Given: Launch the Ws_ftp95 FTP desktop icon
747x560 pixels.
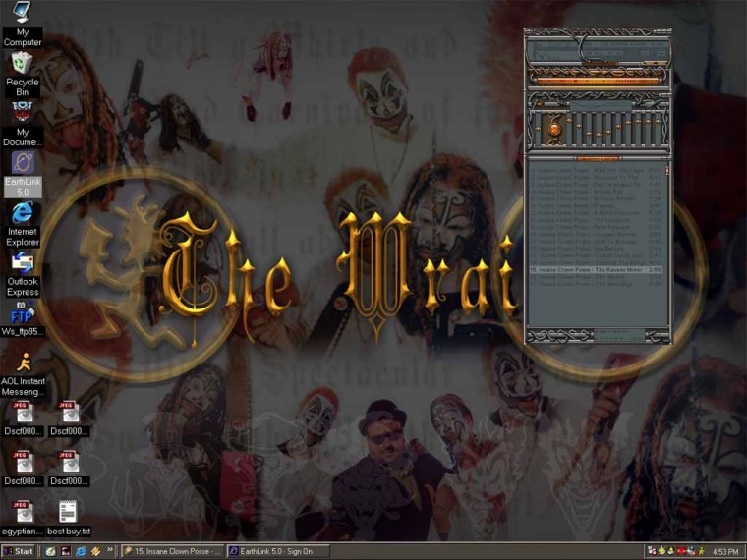Looking at the screenshot, I should coord(23,319).
